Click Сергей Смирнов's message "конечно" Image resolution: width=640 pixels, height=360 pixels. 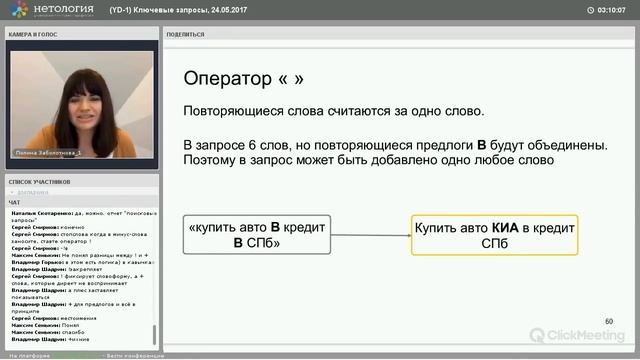48,227
